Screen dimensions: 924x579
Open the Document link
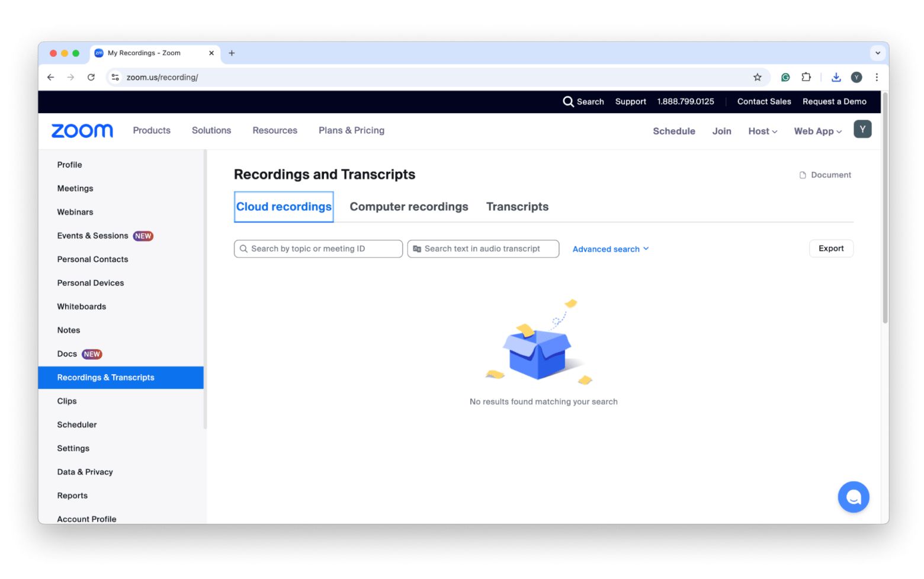(x=825, y=175)
